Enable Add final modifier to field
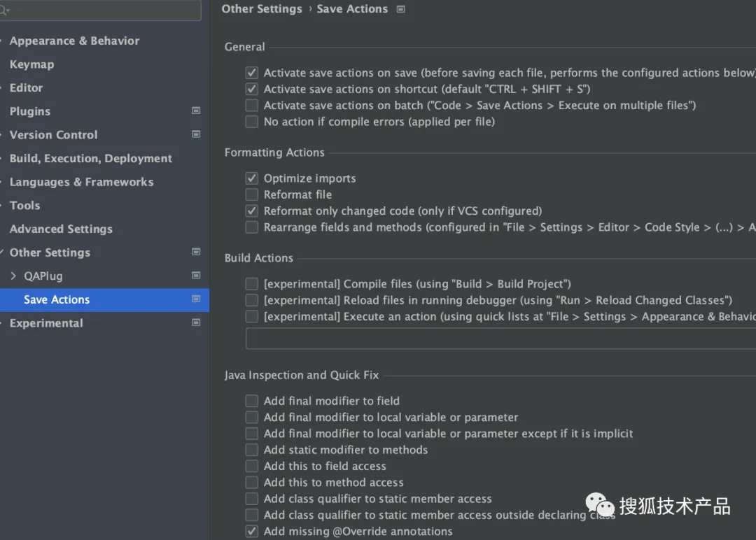 252,401
